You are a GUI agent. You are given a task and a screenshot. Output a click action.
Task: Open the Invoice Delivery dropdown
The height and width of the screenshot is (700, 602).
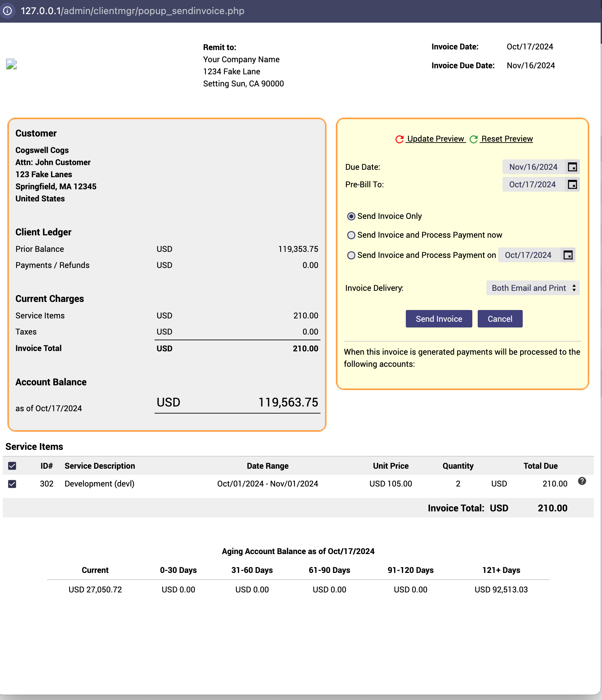coord(532,288)
